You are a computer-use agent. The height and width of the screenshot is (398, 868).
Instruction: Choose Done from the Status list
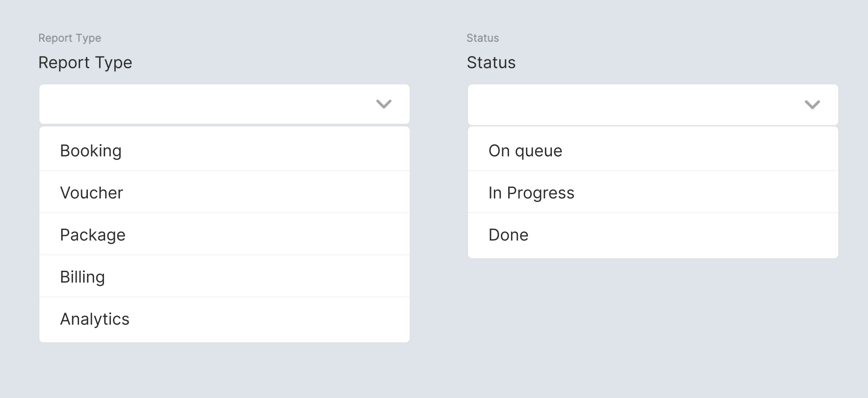(x=508, y=235)
